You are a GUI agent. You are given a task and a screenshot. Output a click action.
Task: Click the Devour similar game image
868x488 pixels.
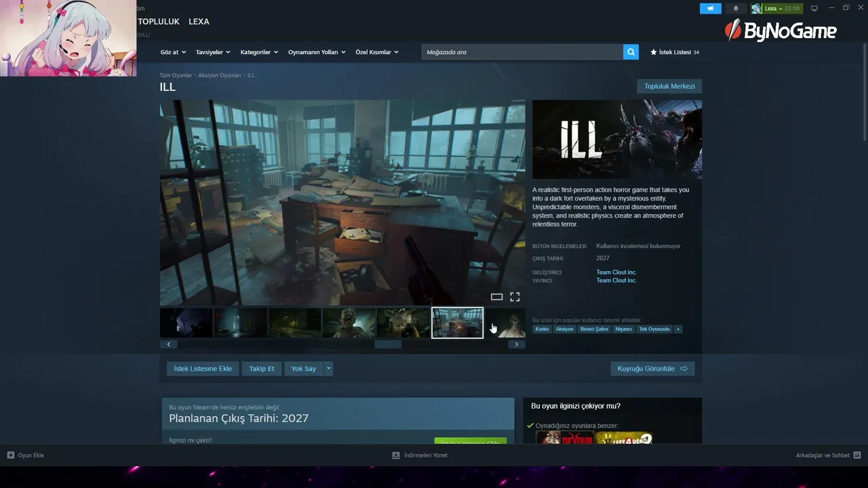click(x=565, y=438)
